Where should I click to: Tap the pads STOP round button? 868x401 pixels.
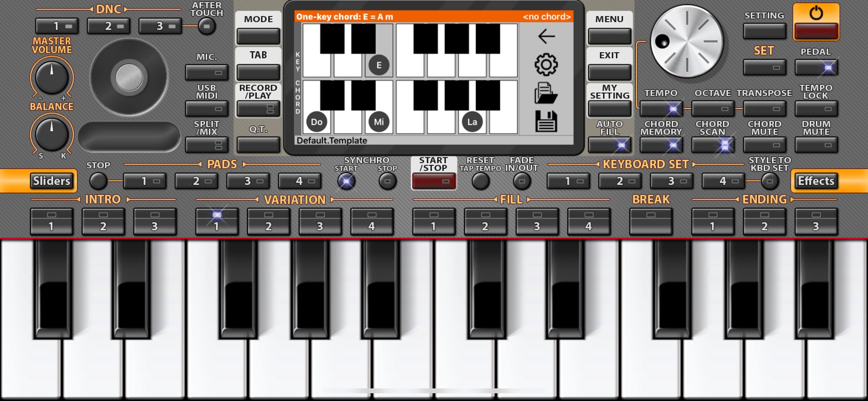(x=98, y=181)
